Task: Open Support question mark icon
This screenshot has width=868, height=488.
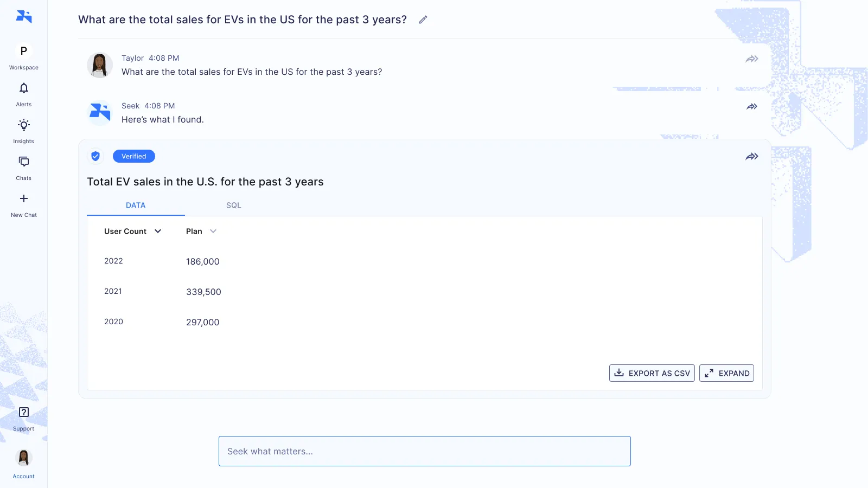Action: click(24, 412)
